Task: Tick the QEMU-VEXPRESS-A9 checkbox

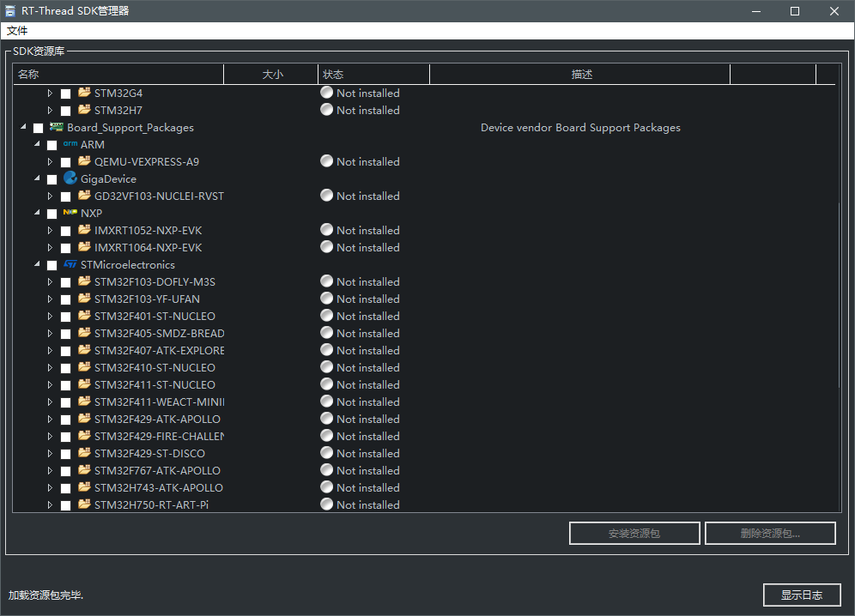Action: click(65, 162)
